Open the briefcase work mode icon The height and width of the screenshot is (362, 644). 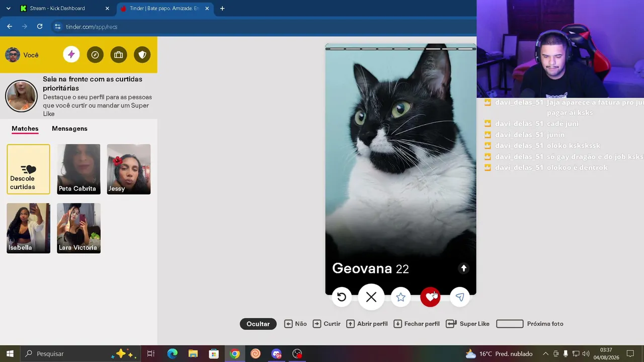(x=119, y=55)
